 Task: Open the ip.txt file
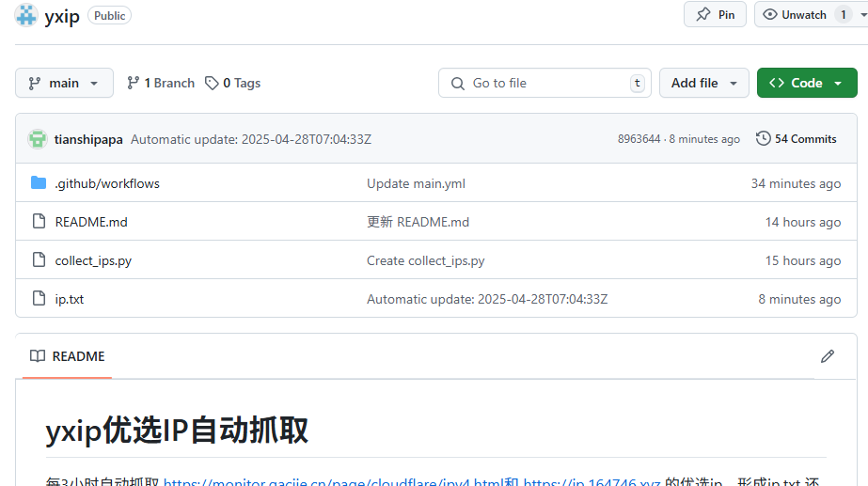(x=70, y=300)
